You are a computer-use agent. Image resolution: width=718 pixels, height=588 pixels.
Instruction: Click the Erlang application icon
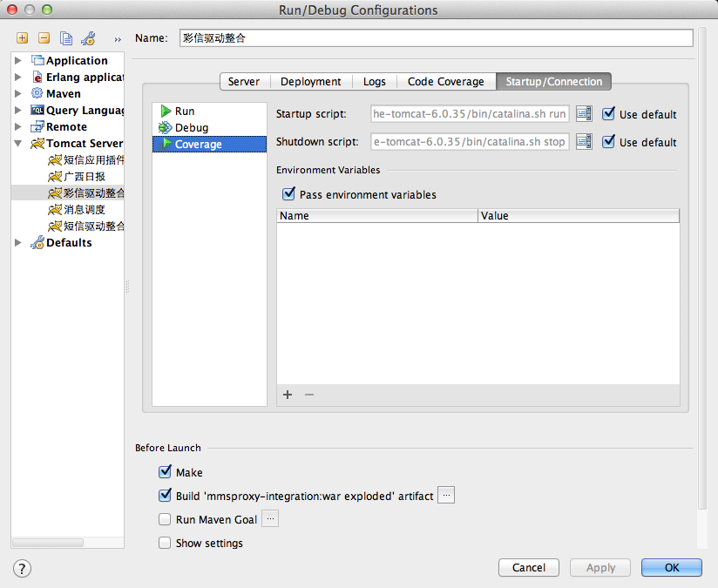tap(37, 77)
